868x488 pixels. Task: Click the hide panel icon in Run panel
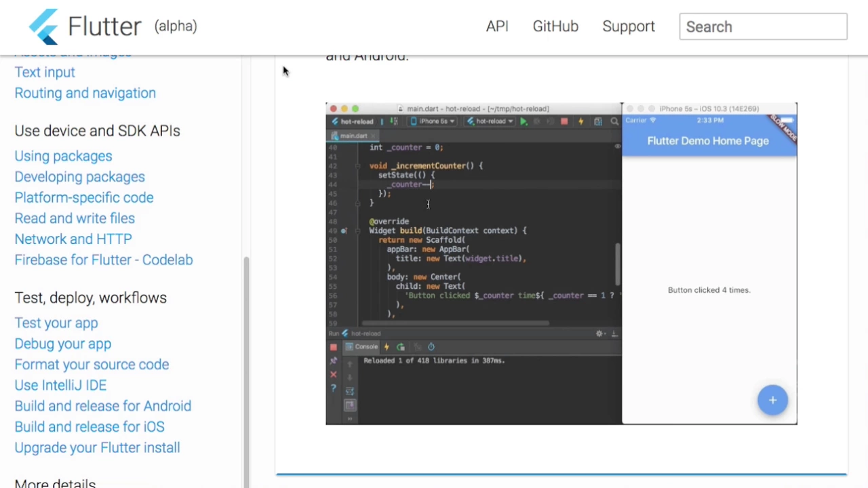pyautogui.click(x=614, y=333)
